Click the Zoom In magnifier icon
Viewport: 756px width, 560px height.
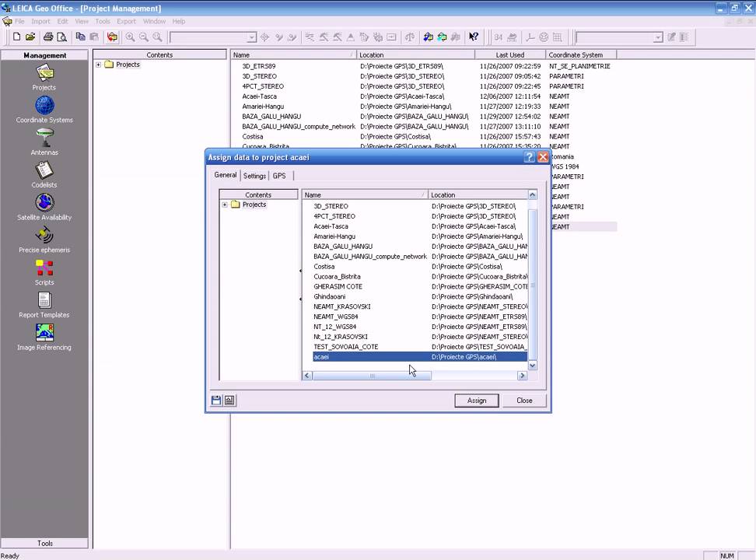[x=130, y=37]
